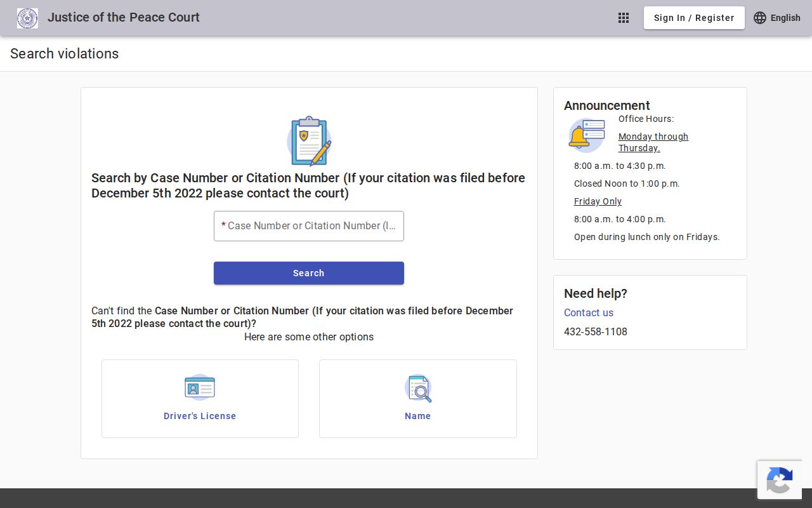The width and height of the screenshot is (812, 508).
Task: Click the Need help? heading
Action: coord(596,293)
